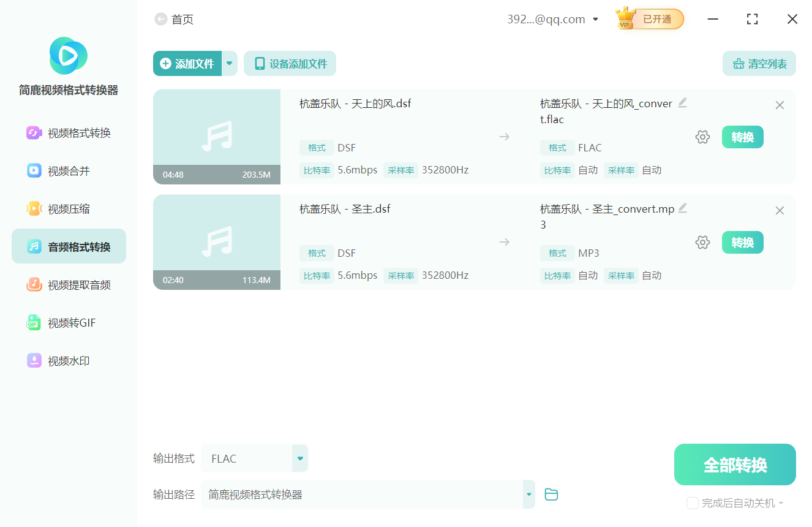This screenshot has width=812, height=527.
Task: Open the VIP 已开通 membership badge
Action: [x=648, y=19]
